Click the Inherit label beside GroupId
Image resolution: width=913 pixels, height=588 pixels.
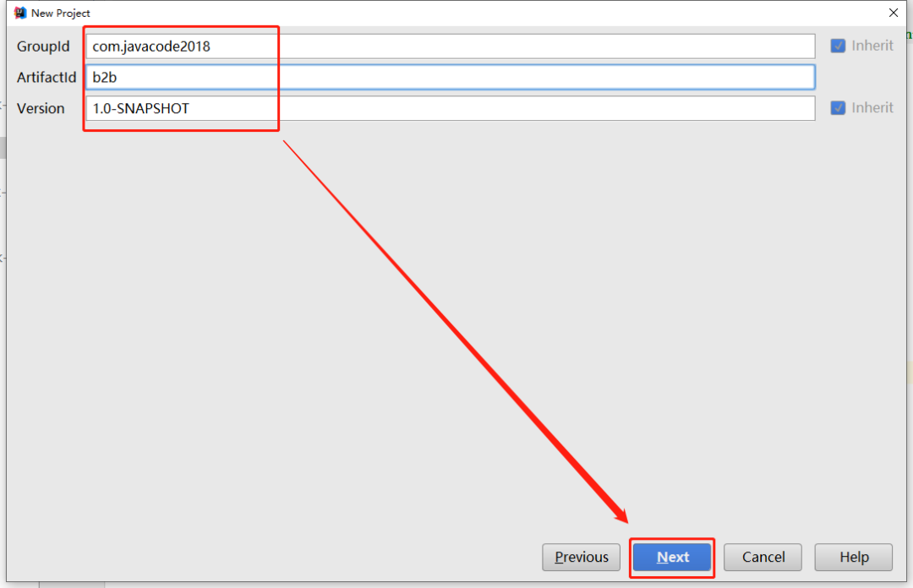point(872,46)
